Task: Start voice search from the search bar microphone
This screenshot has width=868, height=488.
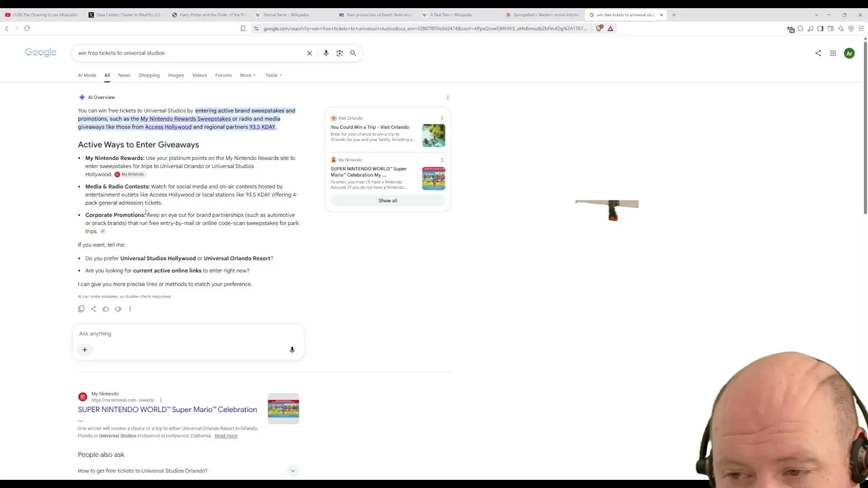Action: click(x=325, y=53)
